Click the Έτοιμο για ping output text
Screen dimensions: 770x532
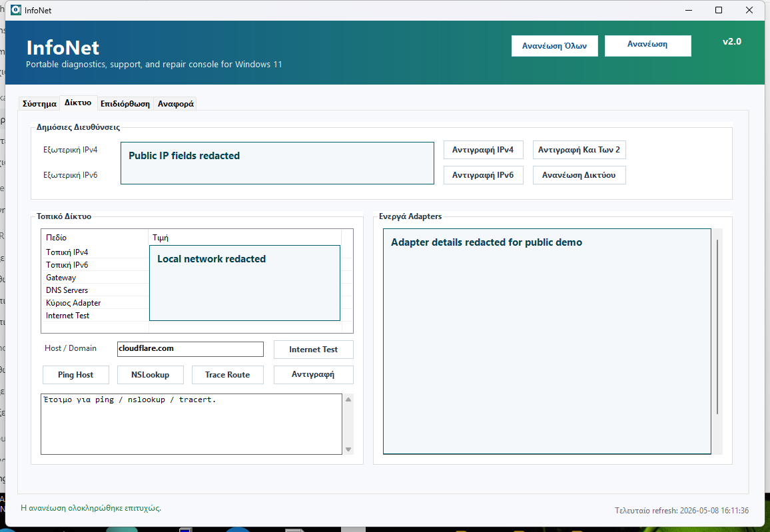130,400
